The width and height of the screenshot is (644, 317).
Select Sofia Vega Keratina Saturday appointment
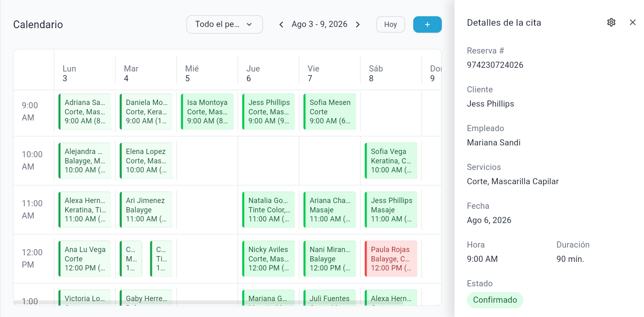[x=391, y=161]
